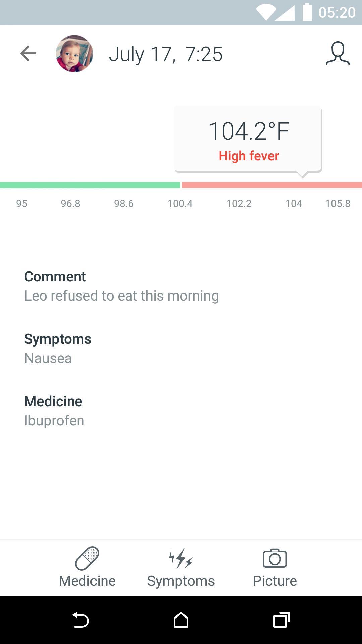Tap the Ibuprofen medicine entry
Image resolution: width=362 pixels, height=644 pixels.
click(54, 421)
